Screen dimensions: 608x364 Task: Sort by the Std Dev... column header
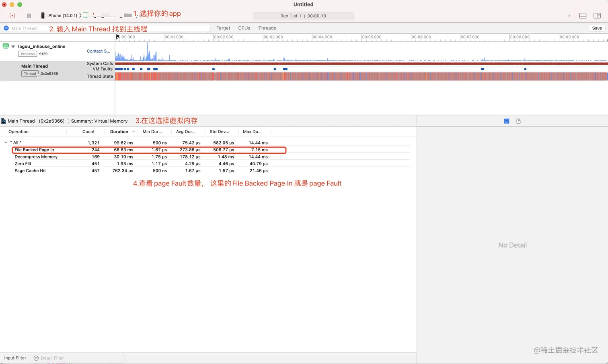(x=219, y=132)
